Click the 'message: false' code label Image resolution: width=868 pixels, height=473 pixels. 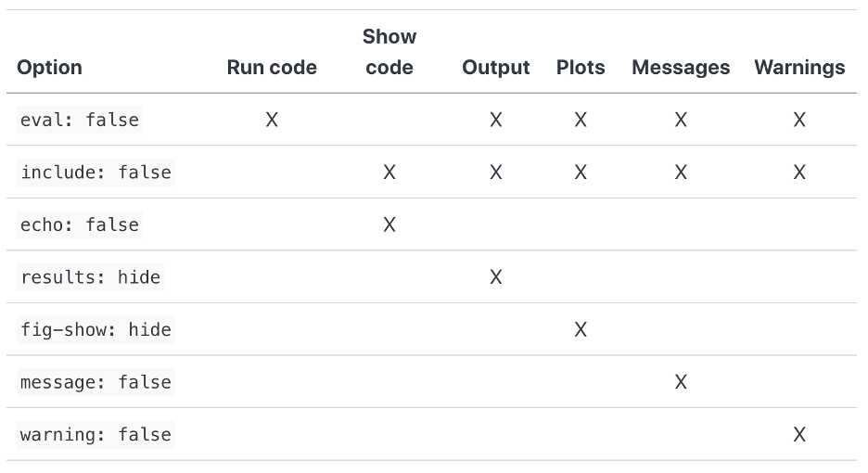point(96,382)
